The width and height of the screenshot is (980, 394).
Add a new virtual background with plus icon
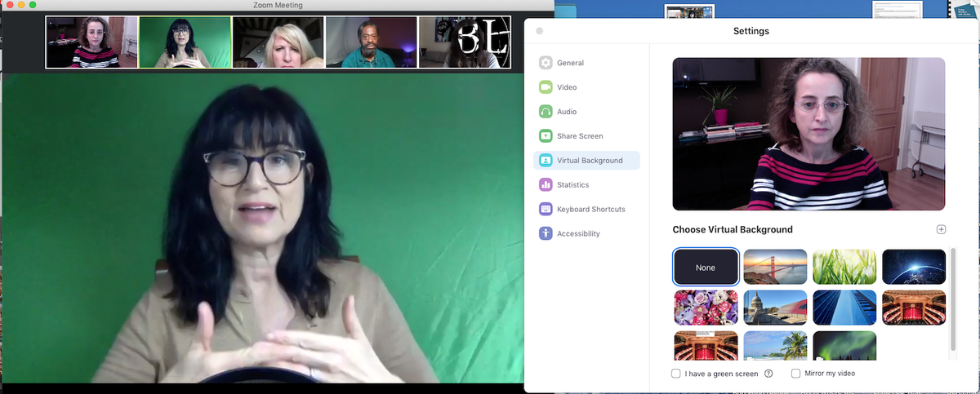click(x=941, y=230)
